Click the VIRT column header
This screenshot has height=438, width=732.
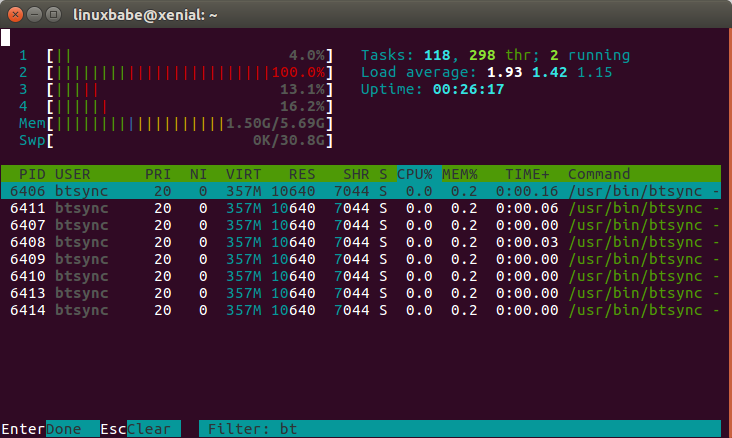click(x=243, y=174)
